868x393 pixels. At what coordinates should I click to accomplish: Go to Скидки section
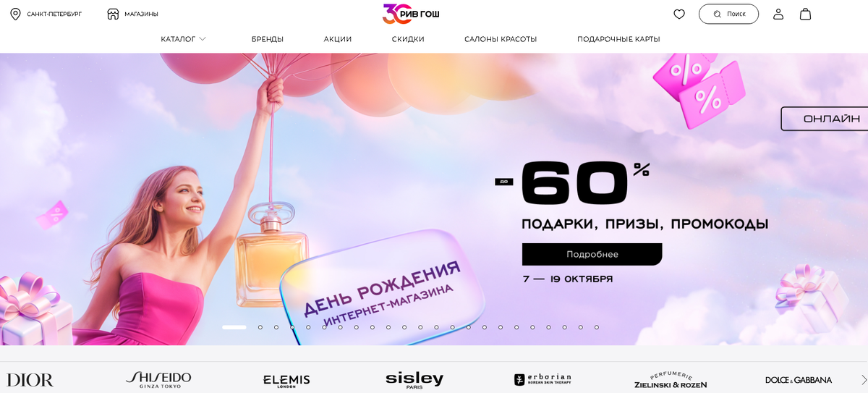pyautogui.click(x=408, y=39)
